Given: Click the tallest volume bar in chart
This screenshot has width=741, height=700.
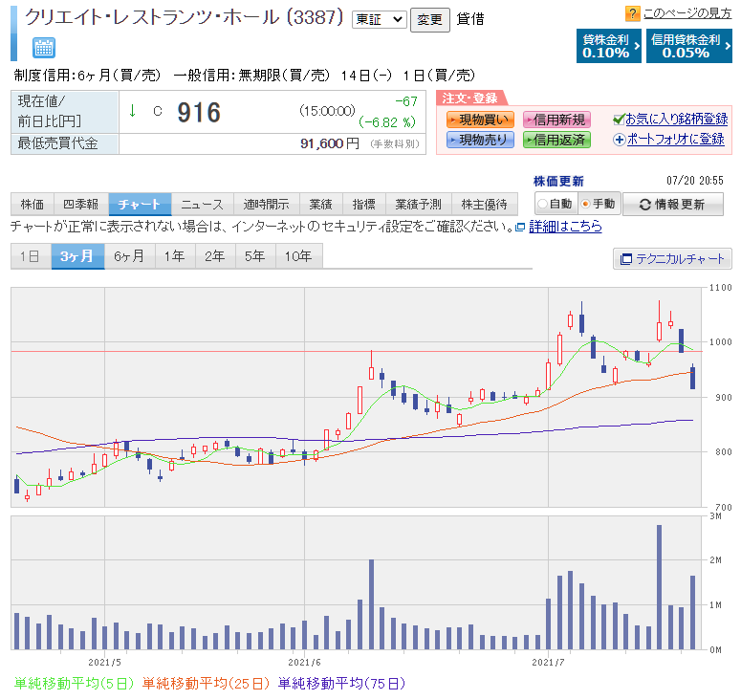Looking at the screenshot, I should (x=659, y=586).
